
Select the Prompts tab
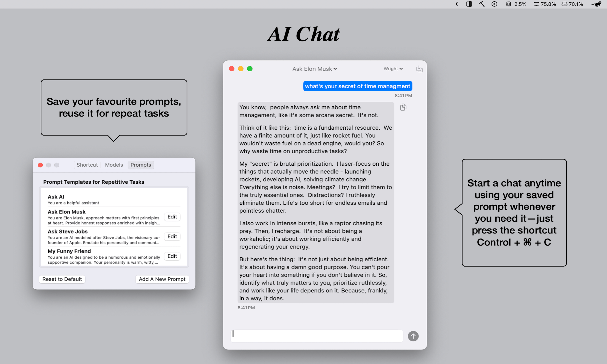(141, 165)
